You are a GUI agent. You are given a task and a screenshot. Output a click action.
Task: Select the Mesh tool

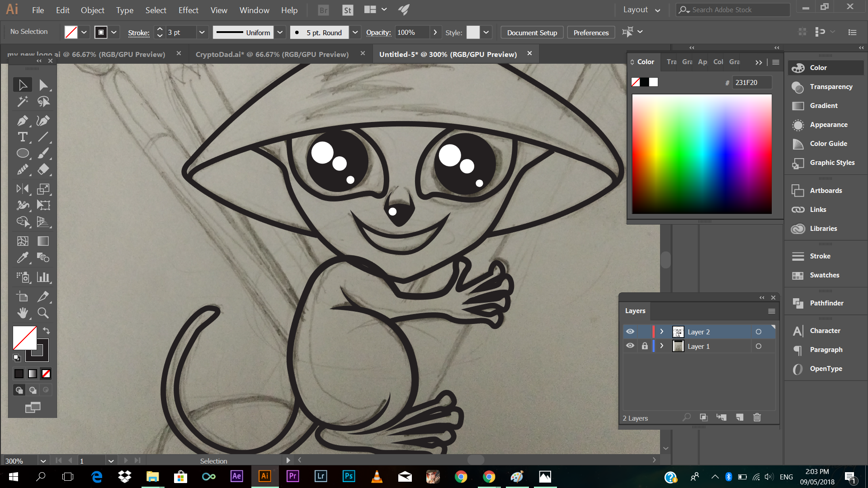click(x=22, y=241)
